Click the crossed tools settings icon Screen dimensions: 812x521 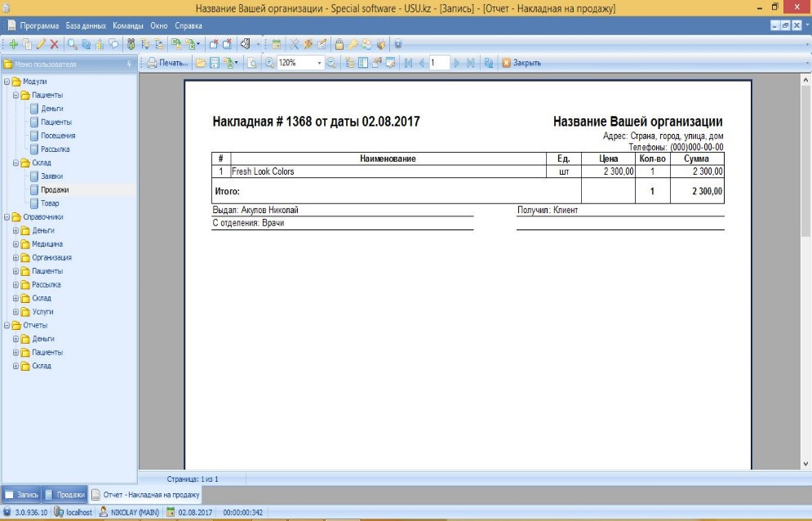tap(294, 44)
